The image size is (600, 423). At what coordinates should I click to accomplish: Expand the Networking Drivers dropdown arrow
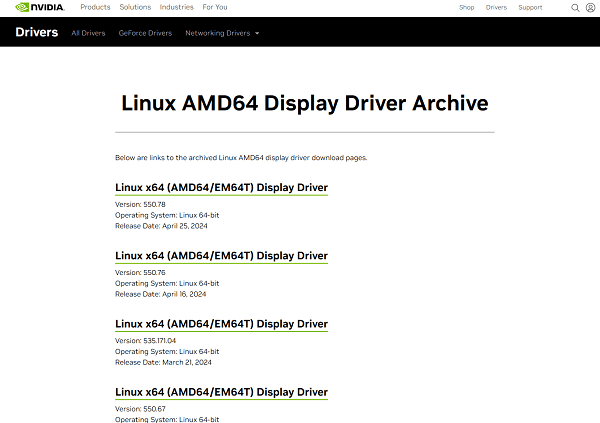257,33
